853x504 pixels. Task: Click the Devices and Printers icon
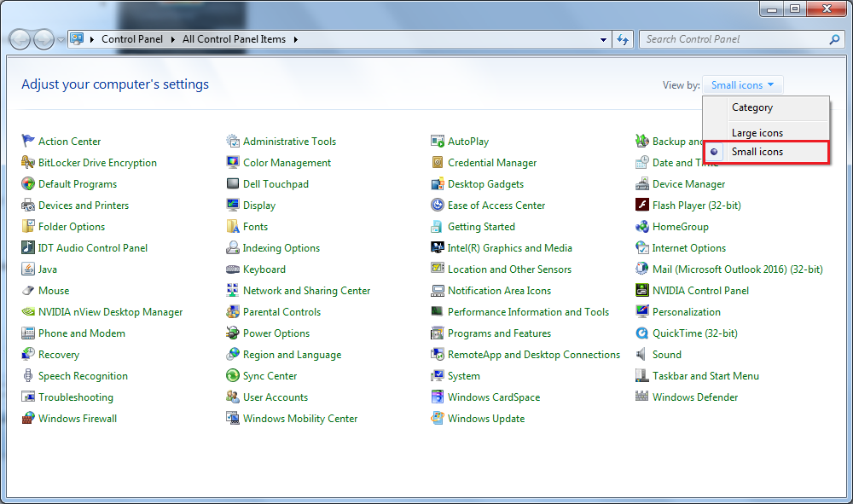click(28, 205)
